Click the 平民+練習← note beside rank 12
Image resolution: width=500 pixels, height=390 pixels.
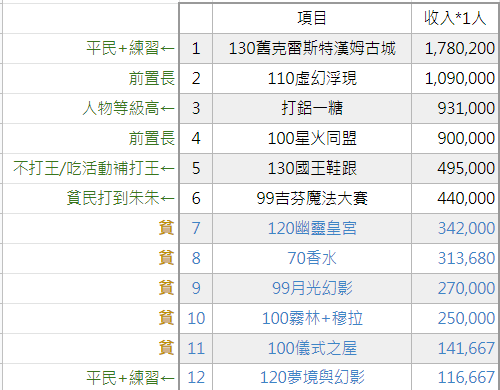pyautogui.click(x=130, y=378)
